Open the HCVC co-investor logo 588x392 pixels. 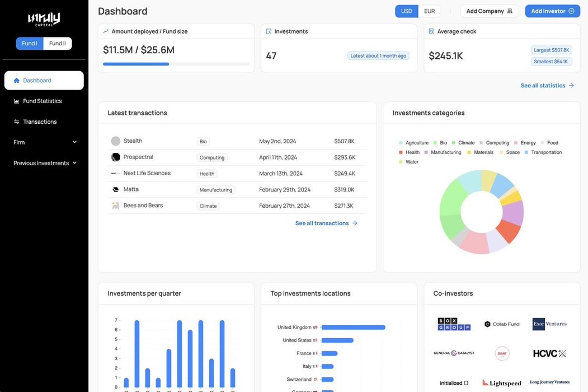click(x=549, y=353)
